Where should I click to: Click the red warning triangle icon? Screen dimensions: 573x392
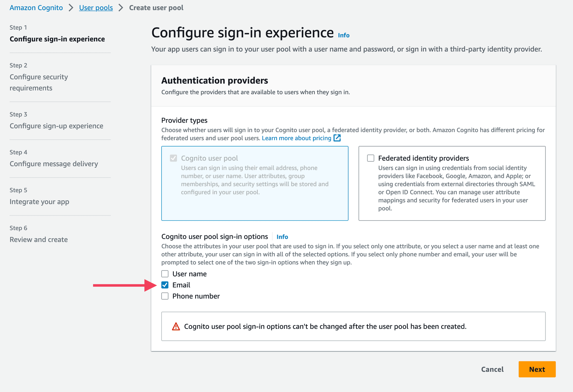point(176,327)
